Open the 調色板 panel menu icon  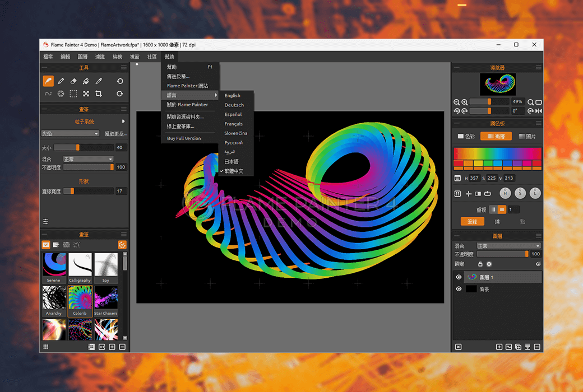coord(538,123)
